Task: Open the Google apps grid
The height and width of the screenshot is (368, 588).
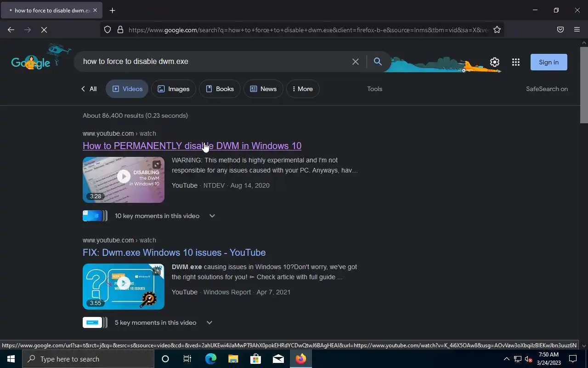Action: click(x=516, y=62)
